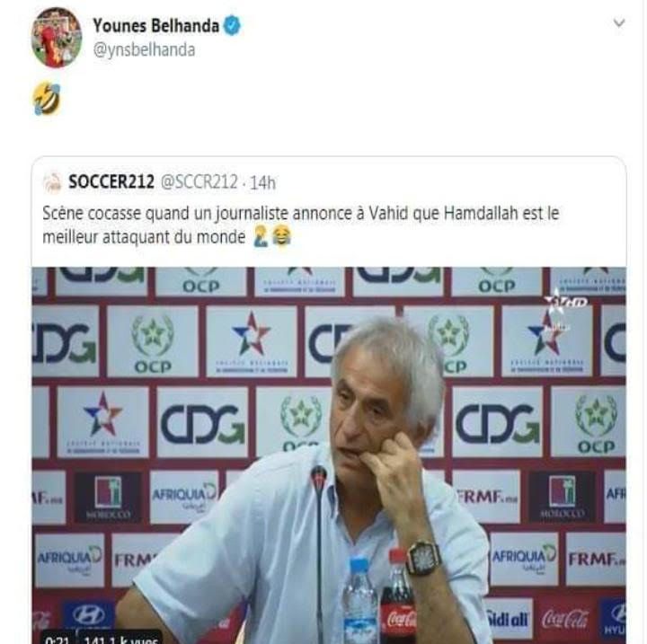The image size is (647, 644).
Task: Play the press conference video
Action: tap(329, 455)
